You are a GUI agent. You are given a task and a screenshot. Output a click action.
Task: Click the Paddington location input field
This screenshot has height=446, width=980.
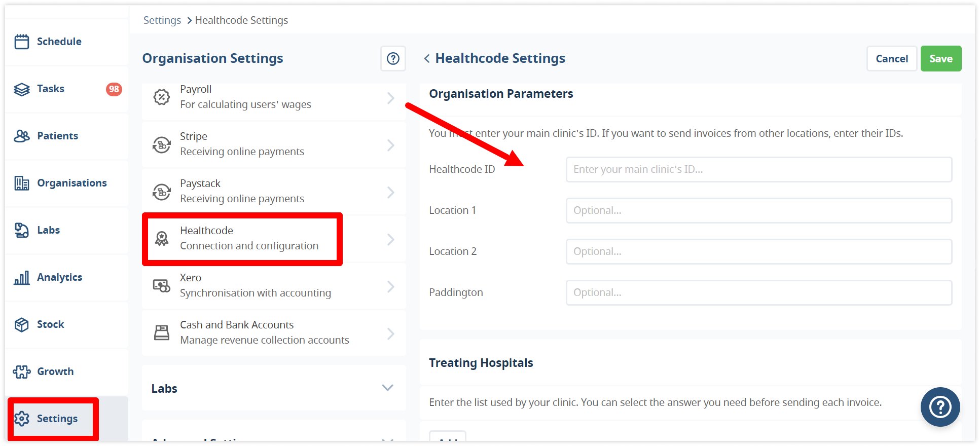pyautogui.click(x=758, y=292)
